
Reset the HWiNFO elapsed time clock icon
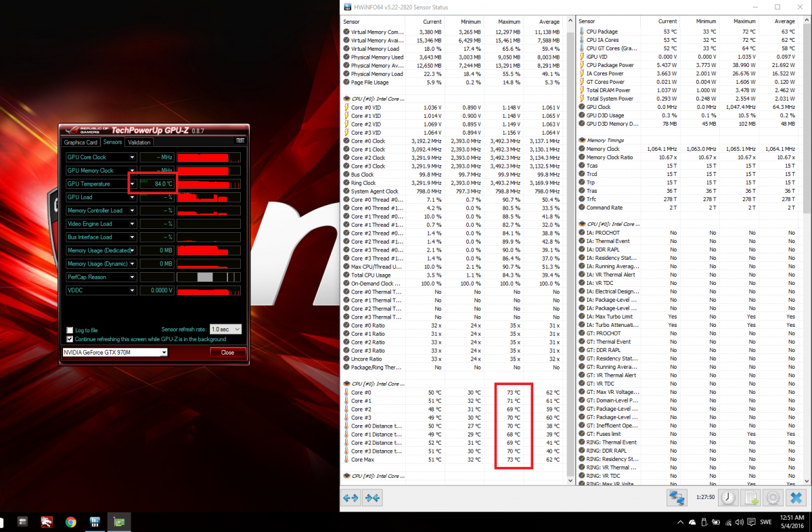727,498
